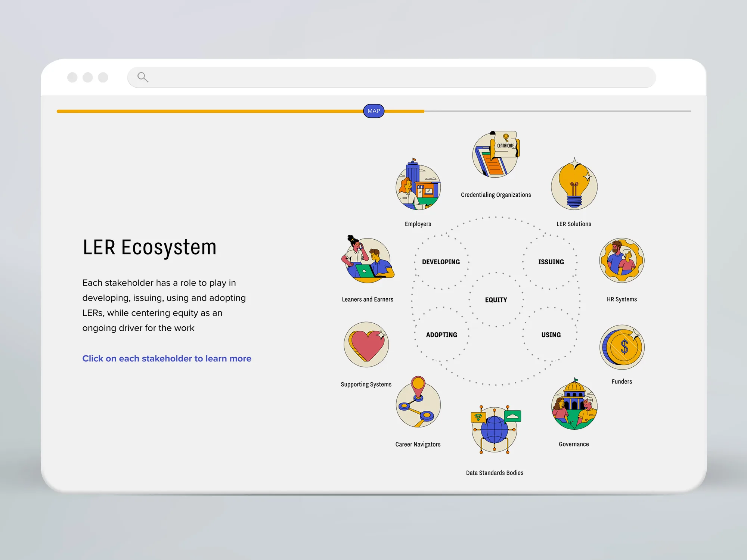The width and height of the screenshot is (747, 560).
Task: Click the Leaners and Earners illustration
Action: [368, 261]
